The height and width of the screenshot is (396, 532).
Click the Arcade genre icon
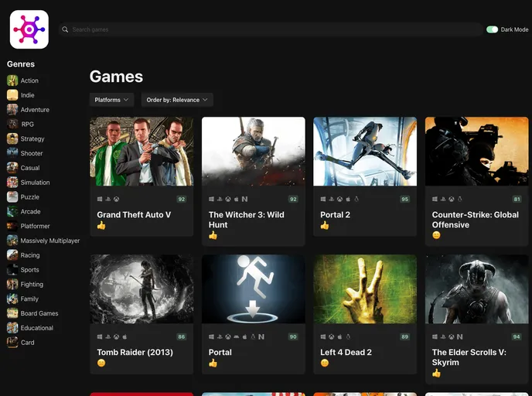(x=12, y=211)
